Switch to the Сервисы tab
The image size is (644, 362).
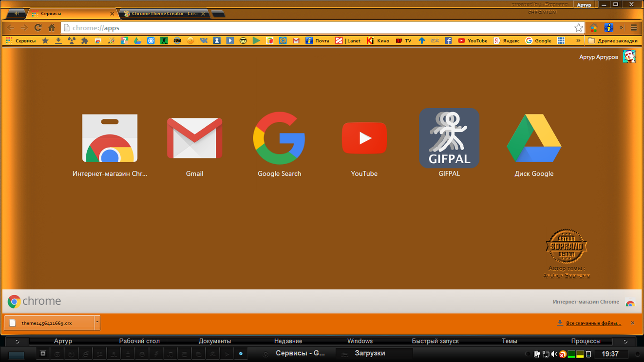73,14
